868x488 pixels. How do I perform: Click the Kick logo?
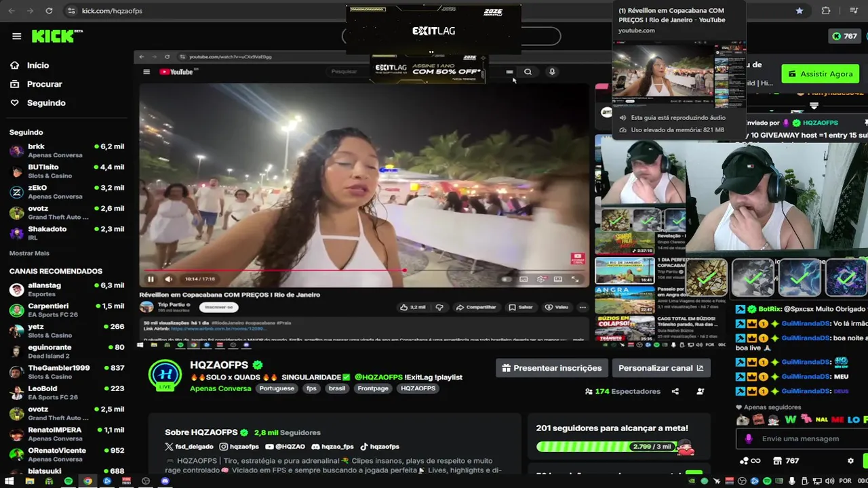point(57,36)
